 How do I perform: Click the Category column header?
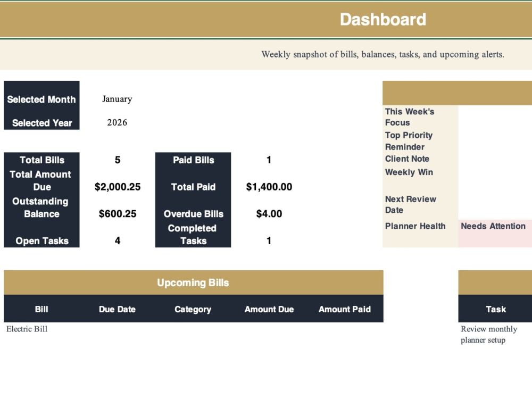193,309
